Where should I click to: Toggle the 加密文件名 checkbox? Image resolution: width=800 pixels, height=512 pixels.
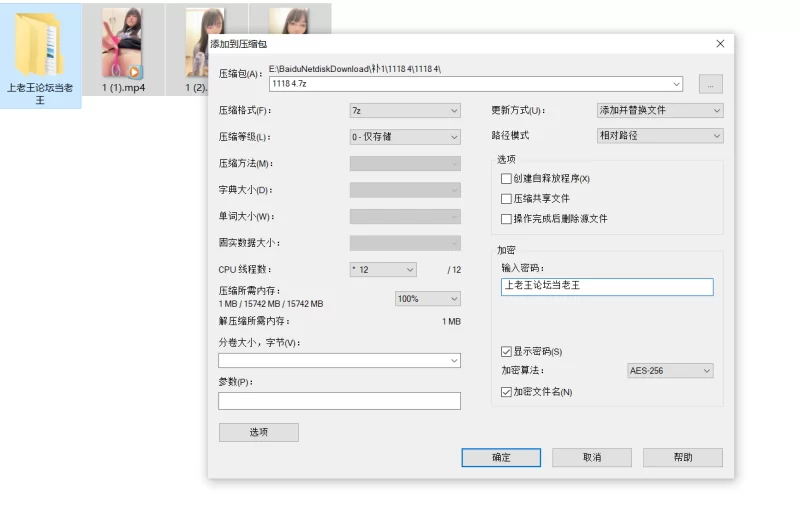[x=506, y=391]
